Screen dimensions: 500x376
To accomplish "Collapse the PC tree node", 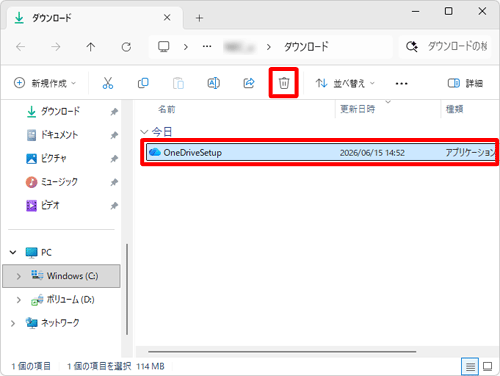I will pos(13,252).
